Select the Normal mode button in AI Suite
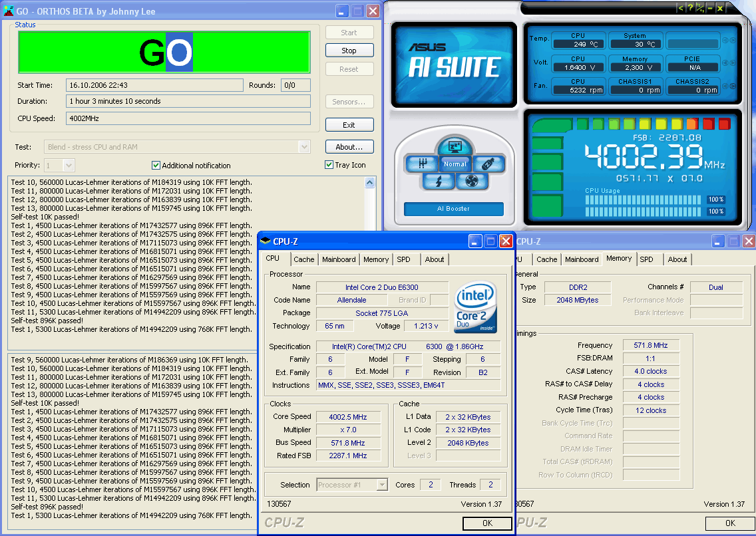 point(455,164)
